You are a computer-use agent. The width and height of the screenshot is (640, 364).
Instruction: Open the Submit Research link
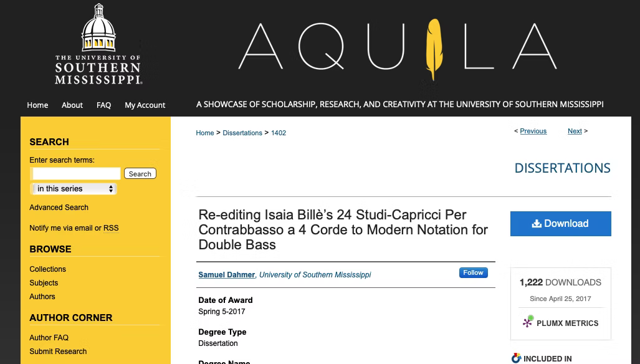click(x=58, y=352)
